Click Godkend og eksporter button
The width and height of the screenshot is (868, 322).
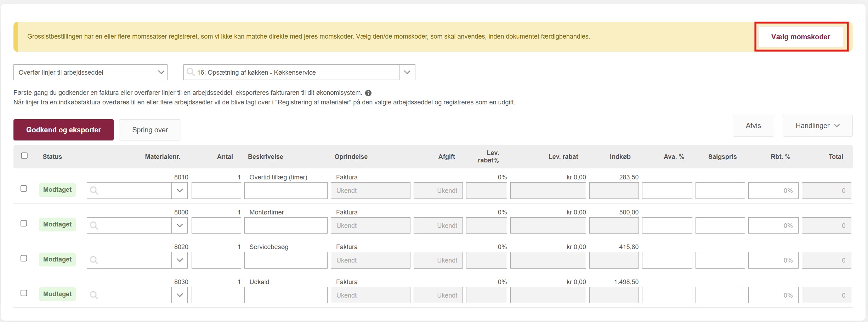tap(63, 130)
